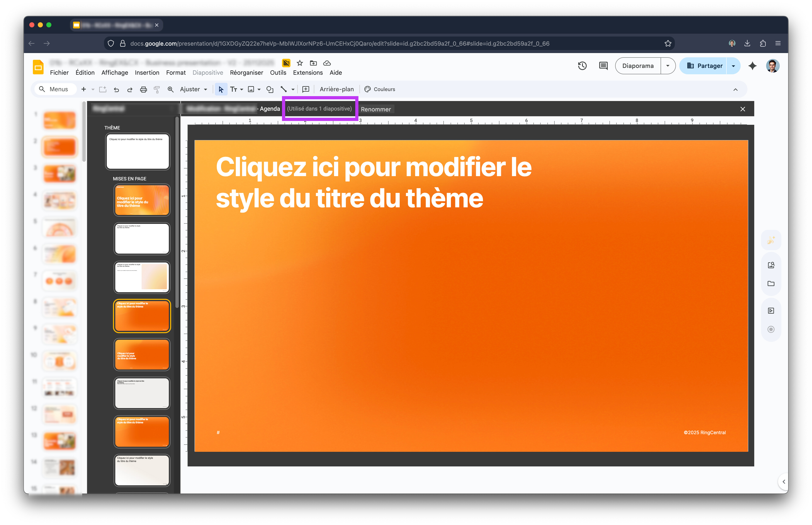Click the print icon

click(143, 89)
